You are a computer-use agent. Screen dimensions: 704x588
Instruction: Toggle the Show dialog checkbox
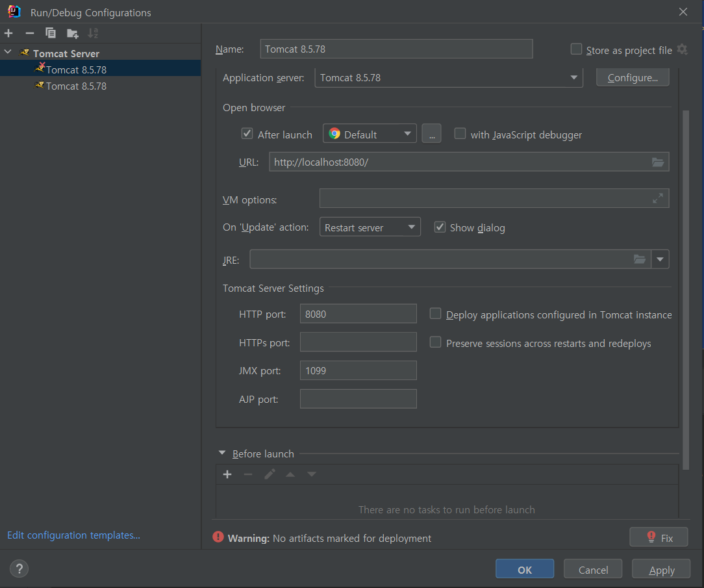pyautogui.click(x=440, y=227)
